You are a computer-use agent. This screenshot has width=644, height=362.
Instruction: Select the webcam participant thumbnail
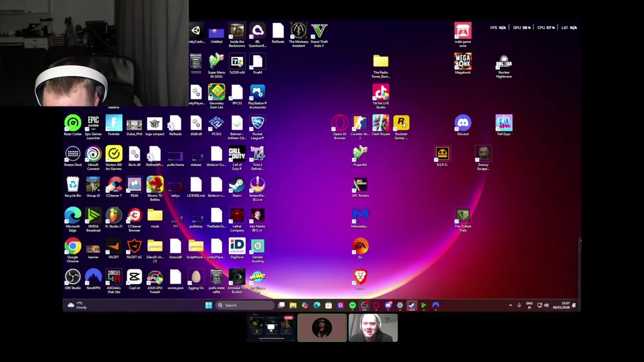click(373, 328)
